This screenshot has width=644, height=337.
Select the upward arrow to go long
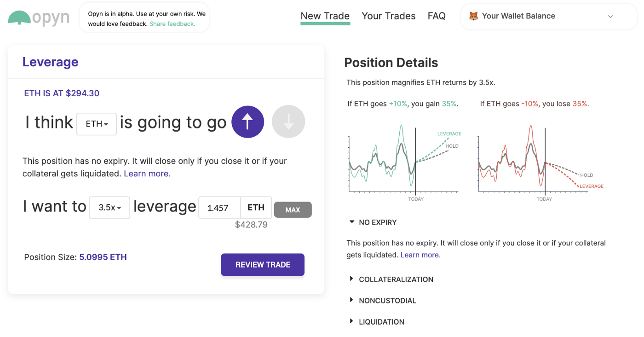pos(247,122)
